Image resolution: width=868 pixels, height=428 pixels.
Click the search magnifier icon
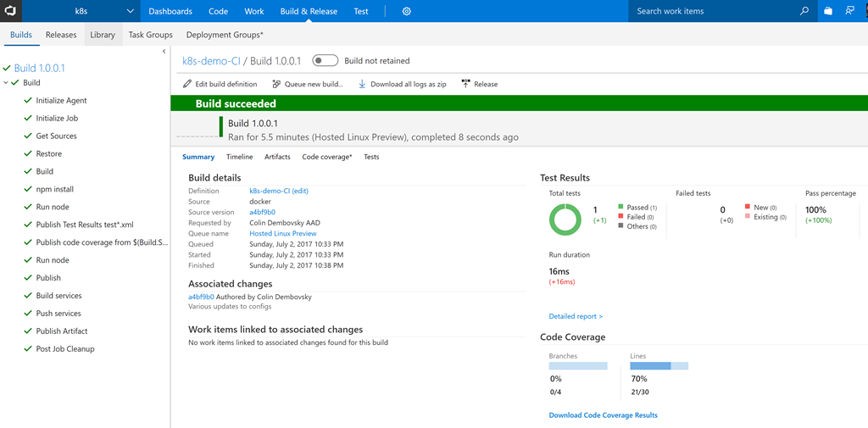click(804, 12)
